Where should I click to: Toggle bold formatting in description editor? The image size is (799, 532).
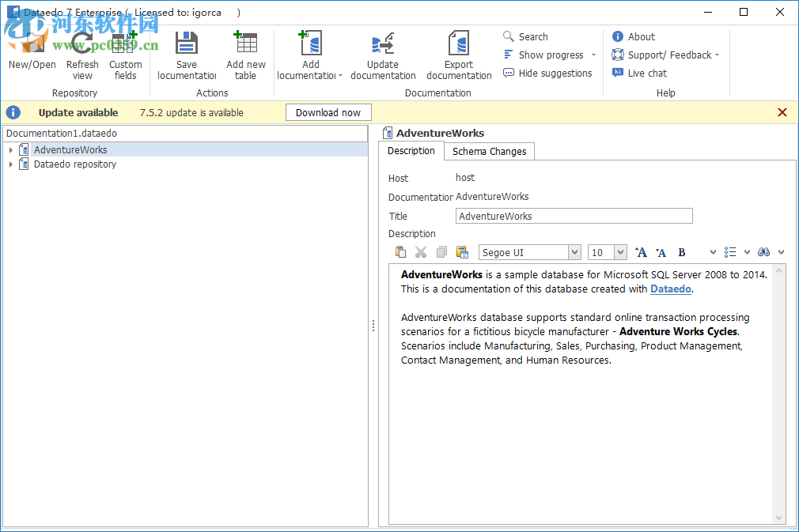(x=682, y=253)
